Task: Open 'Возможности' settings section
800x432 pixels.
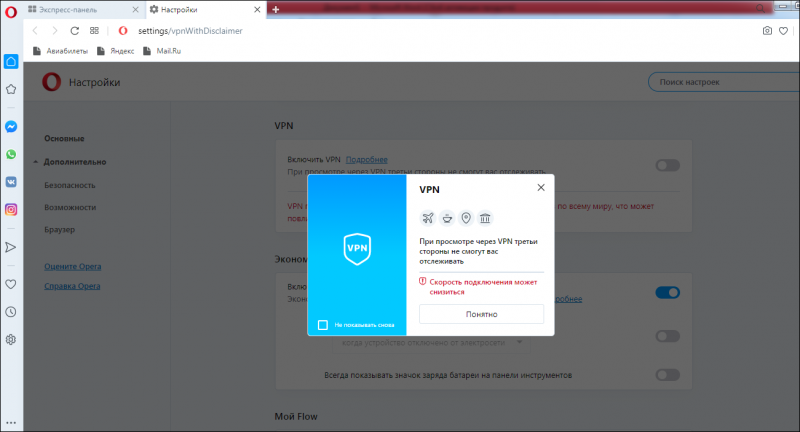Action: [70, 207]
